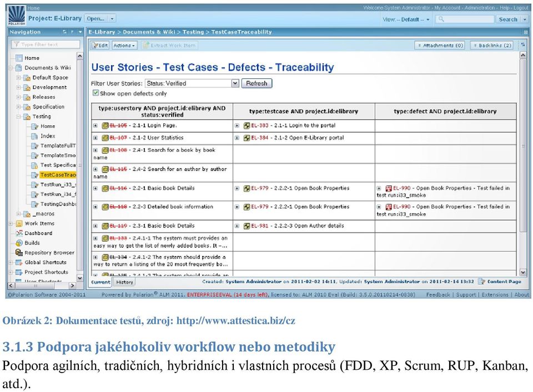This screenshot has width=533, height=392.
Task: Click the Feedback footer link
Action: [438, 295]
